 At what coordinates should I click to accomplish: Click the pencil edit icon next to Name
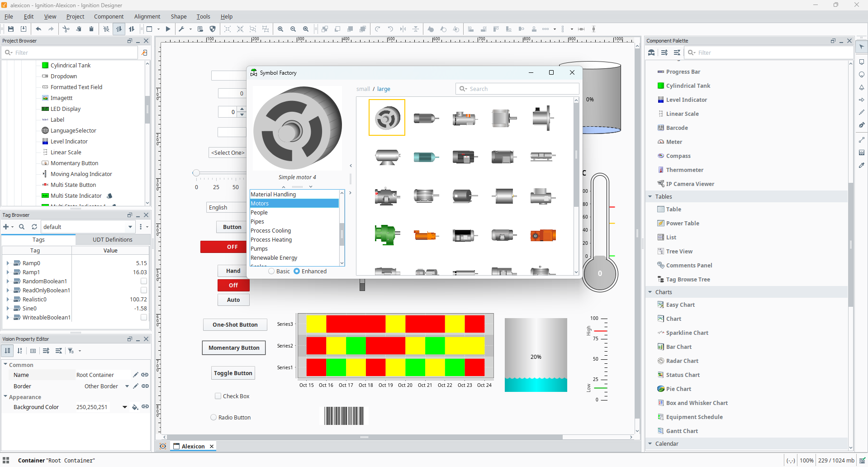[135, 375]
